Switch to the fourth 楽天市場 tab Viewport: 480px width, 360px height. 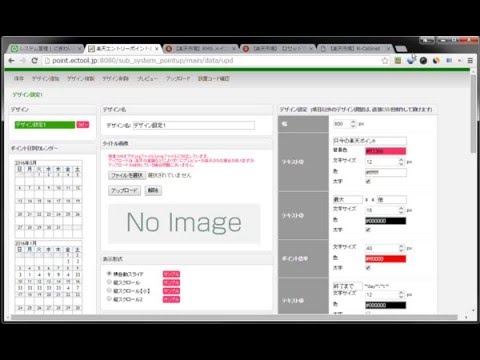coord(277,49)
